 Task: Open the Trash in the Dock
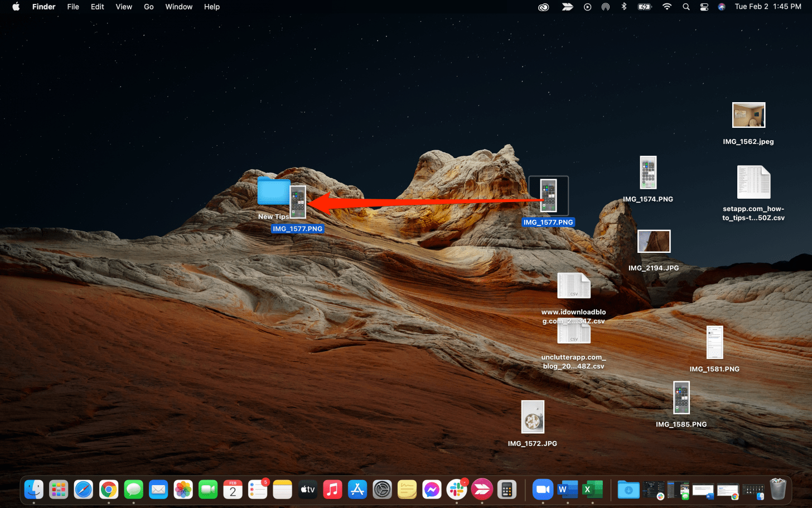[x=777, y=490]
